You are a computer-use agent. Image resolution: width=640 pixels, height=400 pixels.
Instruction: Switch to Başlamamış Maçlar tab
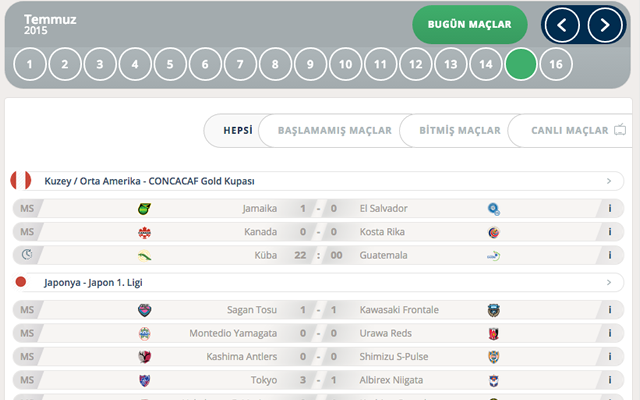[x=329, y=130]
